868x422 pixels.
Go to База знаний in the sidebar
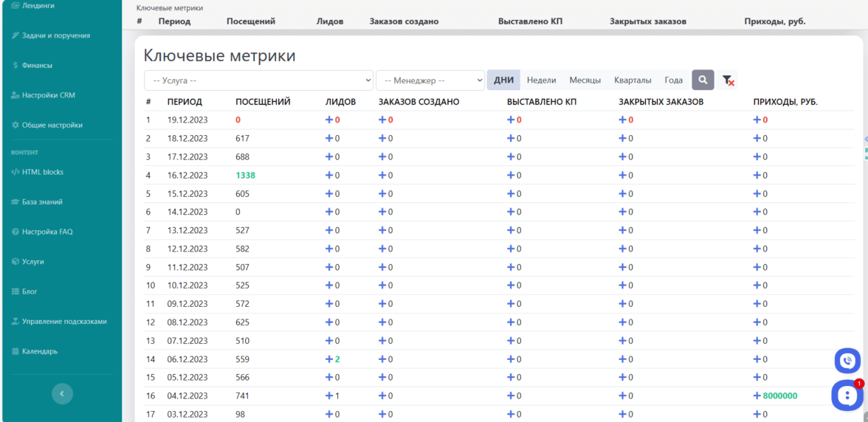click(42, 201)
